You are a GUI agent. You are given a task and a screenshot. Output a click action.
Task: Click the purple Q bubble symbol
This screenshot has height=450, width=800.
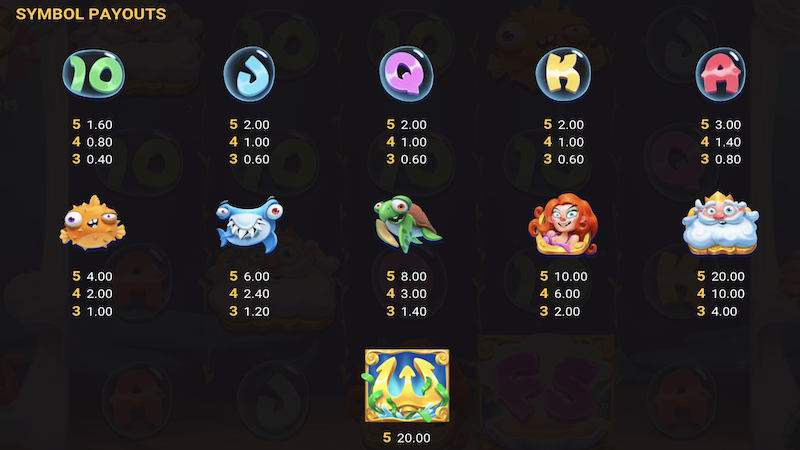pyautogui.click(x=406, y=74)
